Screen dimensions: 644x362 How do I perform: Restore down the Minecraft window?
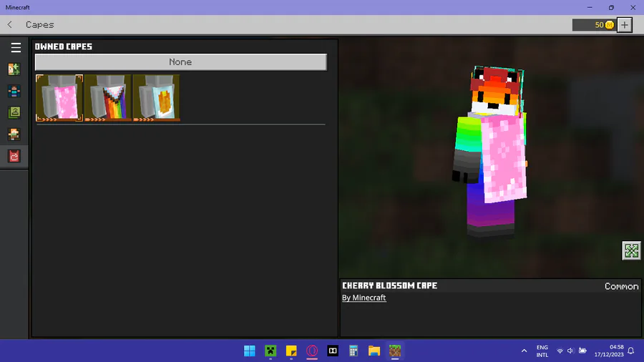pyautogui.click(x=611, y=7)
